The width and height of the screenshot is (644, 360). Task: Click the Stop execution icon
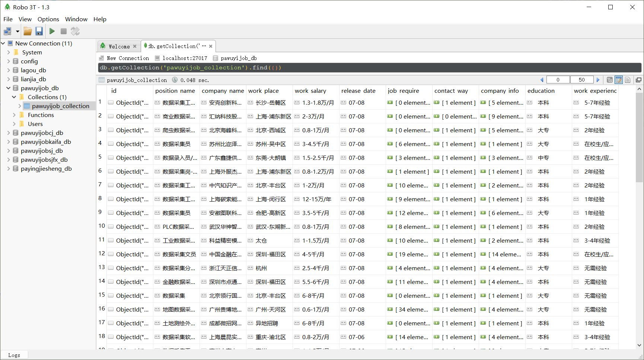tap(64, 31)
